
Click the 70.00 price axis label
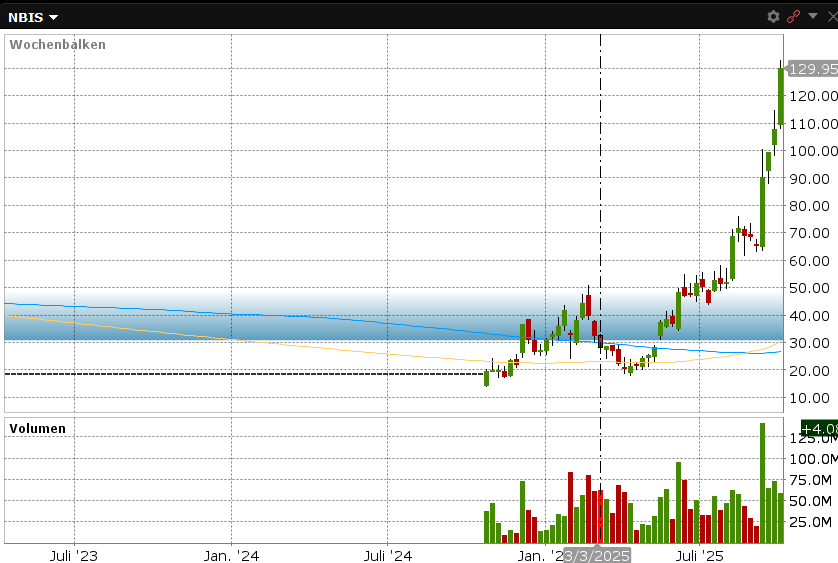click(810, 233)
